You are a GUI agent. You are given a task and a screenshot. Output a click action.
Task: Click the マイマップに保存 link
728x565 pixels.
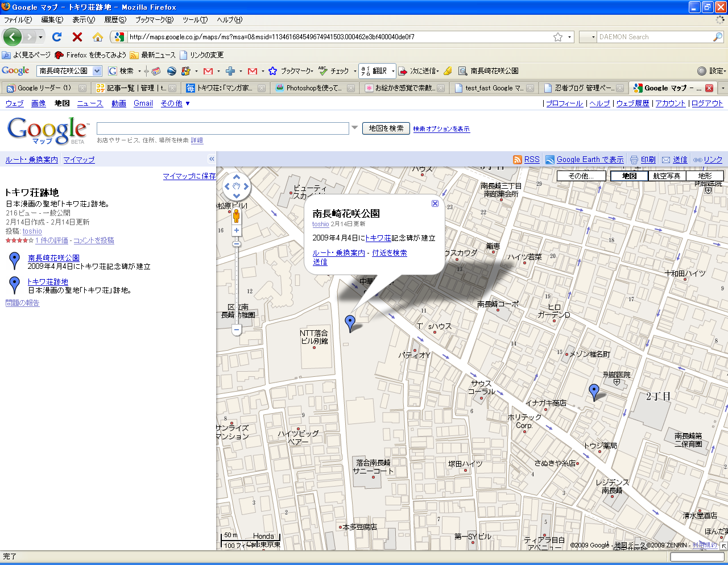point(189,176)
